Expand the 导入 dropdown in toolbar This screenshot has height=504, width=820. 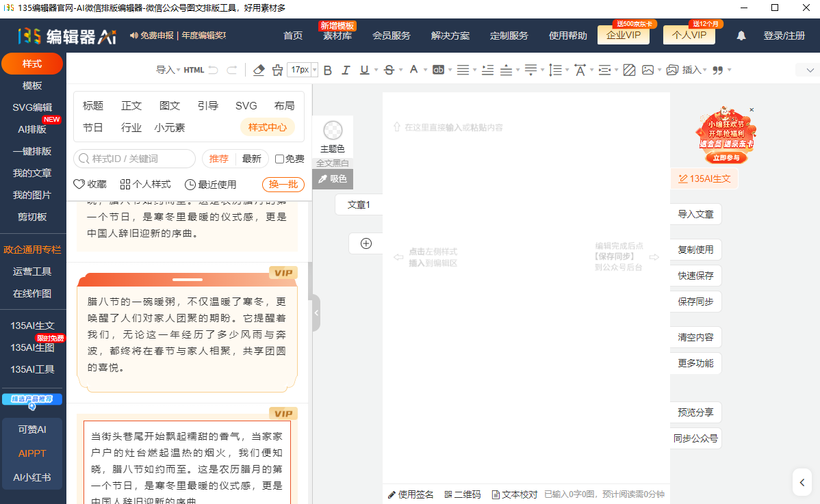[168, 70]
